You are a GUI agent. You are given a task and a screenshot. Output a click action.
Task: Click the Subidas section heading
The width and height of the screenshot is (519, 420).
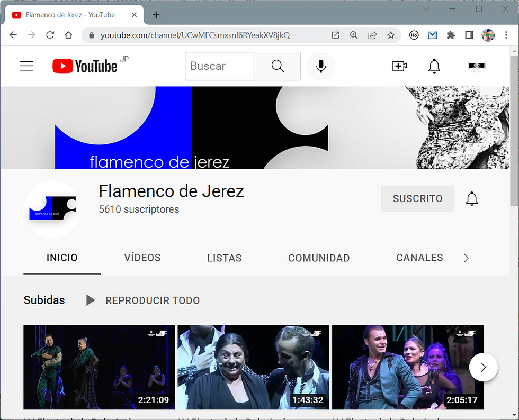point(44,300)
